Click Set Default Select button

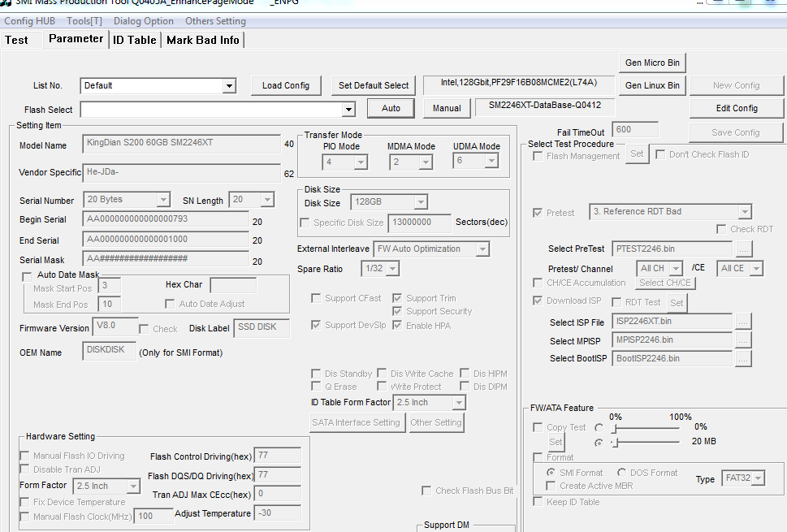click(374, 85)
